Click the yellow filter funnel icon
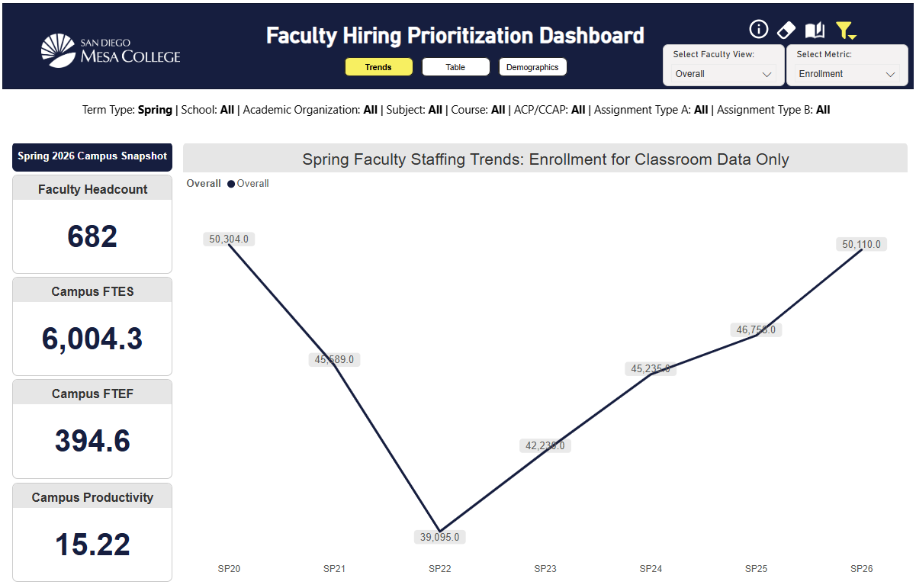 click(x=844, y=29)
